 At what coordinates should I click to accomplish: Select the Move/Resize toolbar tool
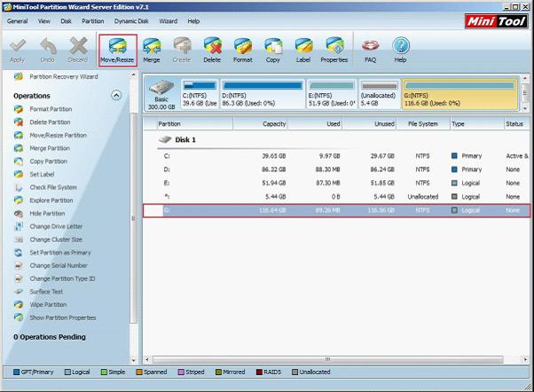117,50
